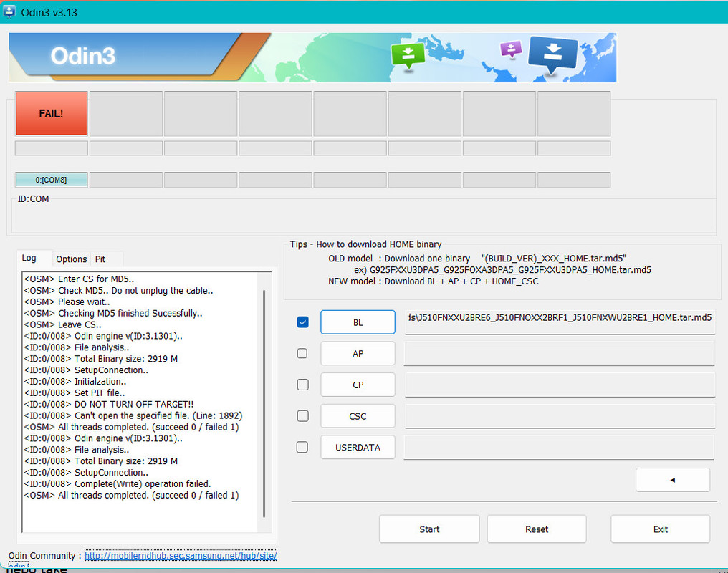Uncheck the BL file checkbox
The height and width of the screenshot is (573, 728).
[x=302, y=322]
